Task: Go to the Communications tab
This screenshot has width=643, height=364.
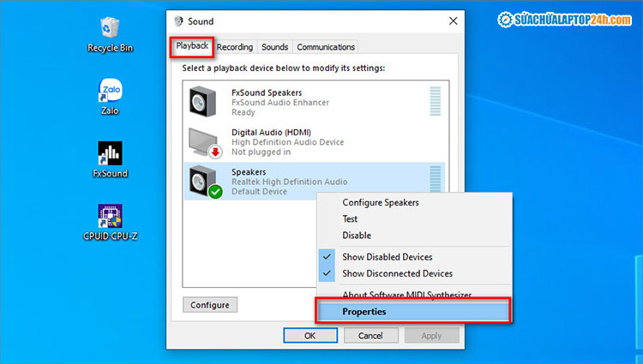Action: (x=325, y=47)
